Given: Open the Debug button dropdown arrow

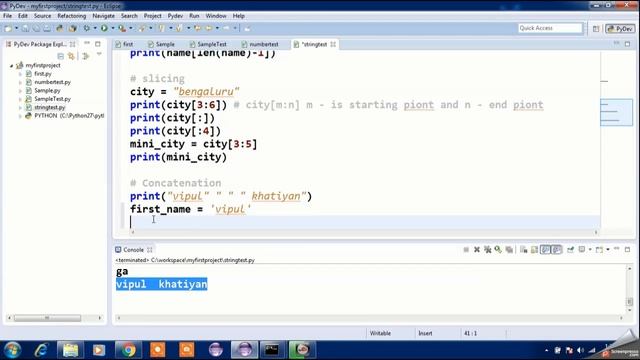Looking at the screenshot, I should (95, 28).
